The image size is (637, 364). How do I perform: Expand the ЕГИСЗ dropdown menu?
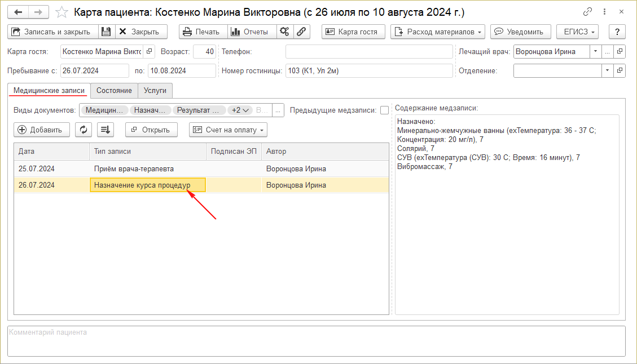577,32
